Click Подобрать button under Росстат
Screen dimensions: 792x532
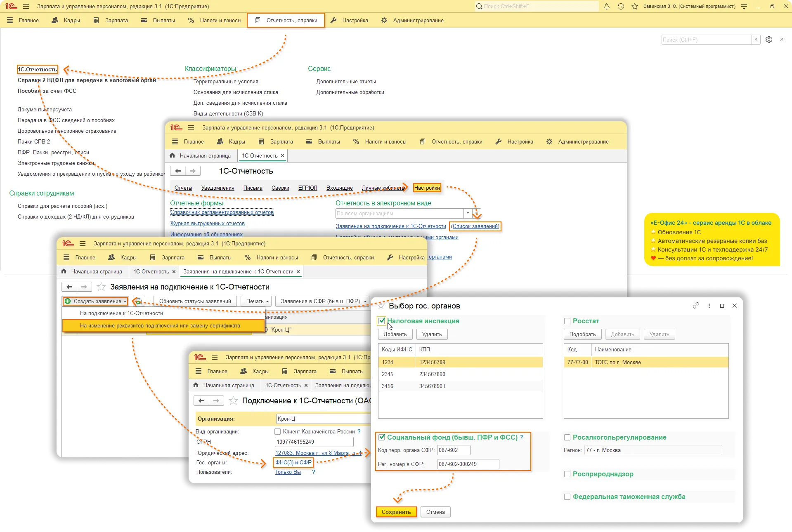coord(582,334)
